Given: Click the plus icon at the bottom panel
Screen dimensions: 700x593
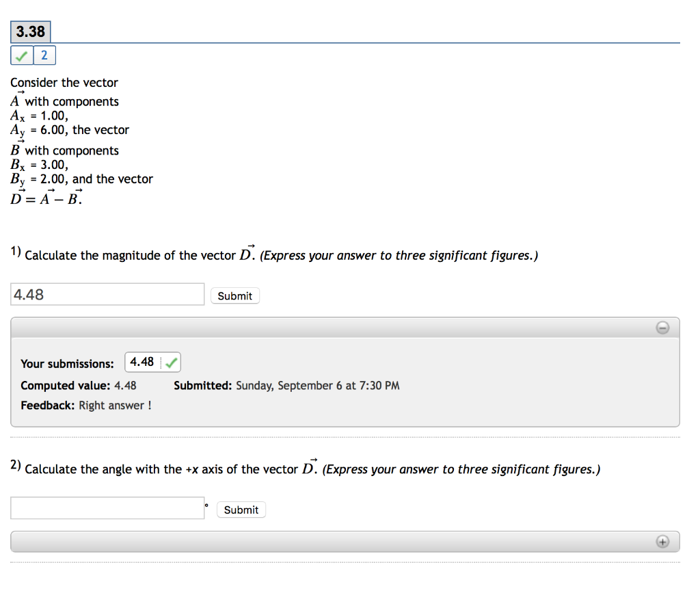Looking at the screenshot, I should coord(662,541).
